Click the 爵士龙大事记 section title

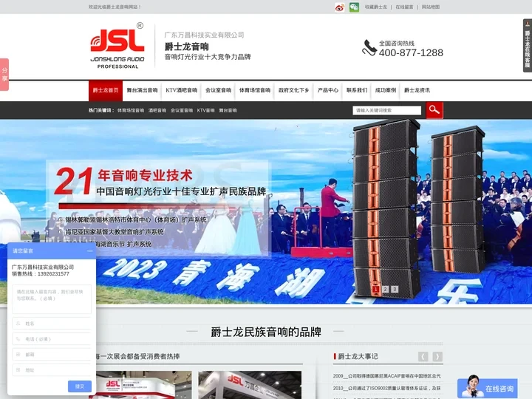(358, 356)
